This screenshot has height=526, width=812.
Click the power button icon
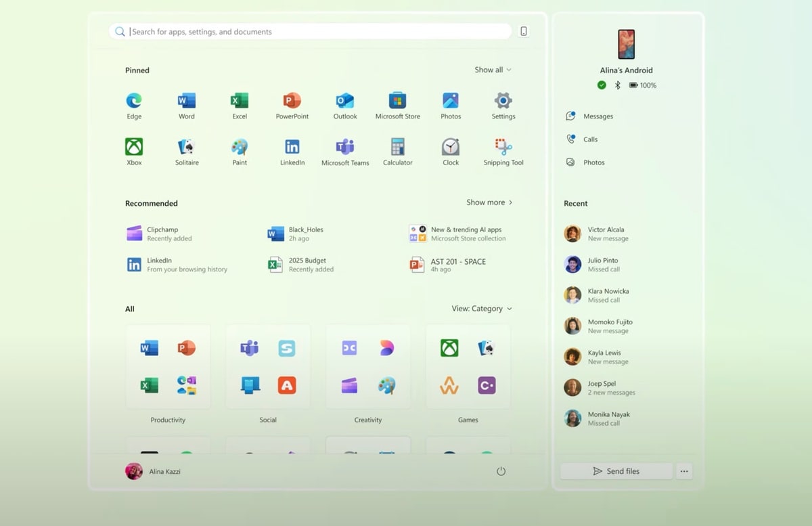[501, 471]
